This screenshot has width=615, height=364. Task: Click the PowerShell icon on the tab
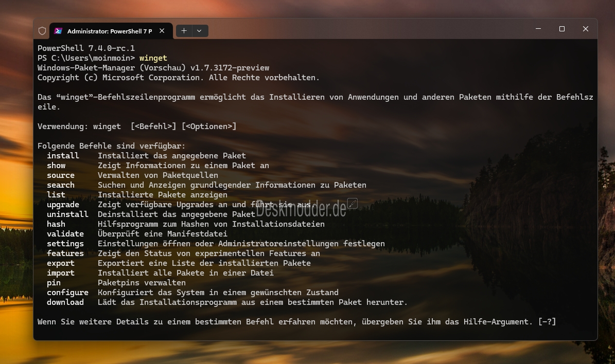coord(58,31)
